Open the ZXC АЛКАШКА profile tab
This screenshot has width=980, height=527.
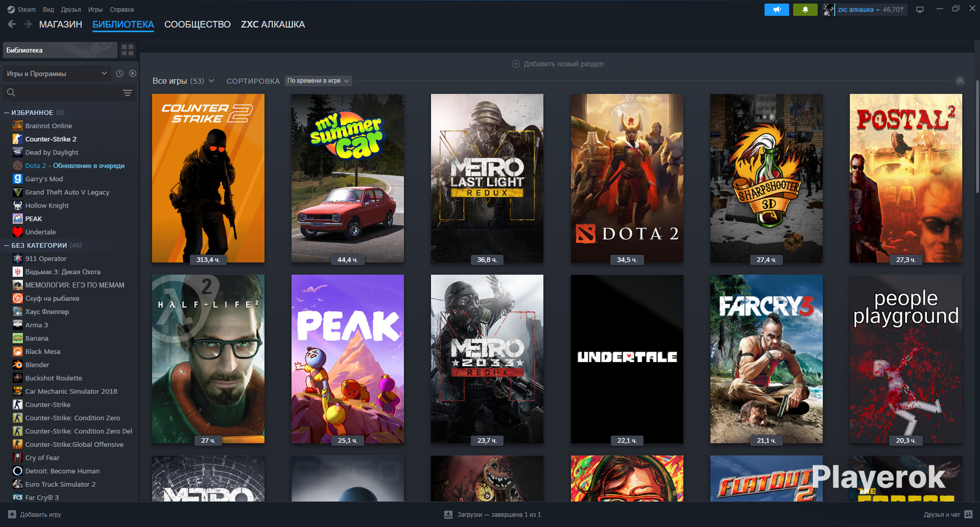(273, 24)
